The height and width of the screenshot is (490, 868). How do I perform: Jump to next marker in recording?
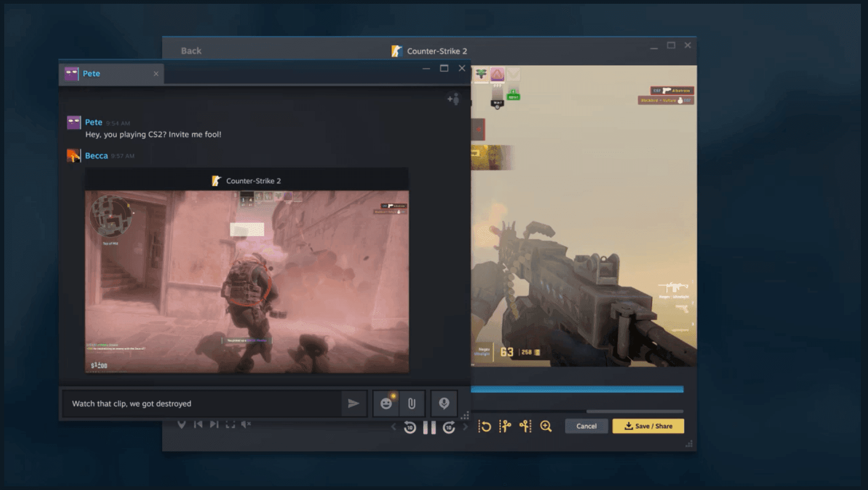[x=214, y=424]
